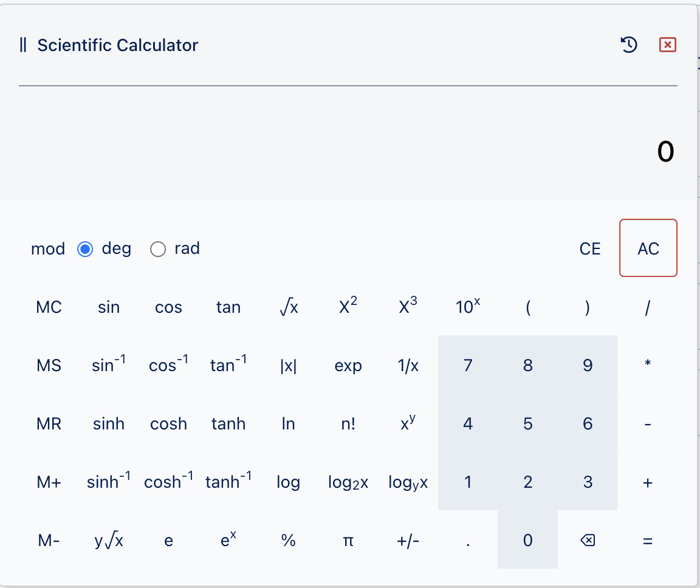The height and width of the screenshot is (588, 700).
Task: Click the AC all-clear button
Action: pos(648,248)
